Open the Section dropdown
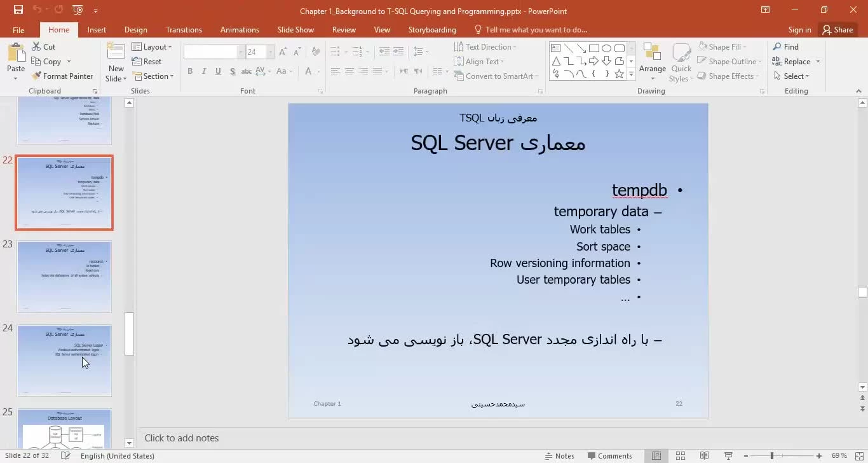Image resolution: width=868 pixels, height=463 pixels. 153,76
